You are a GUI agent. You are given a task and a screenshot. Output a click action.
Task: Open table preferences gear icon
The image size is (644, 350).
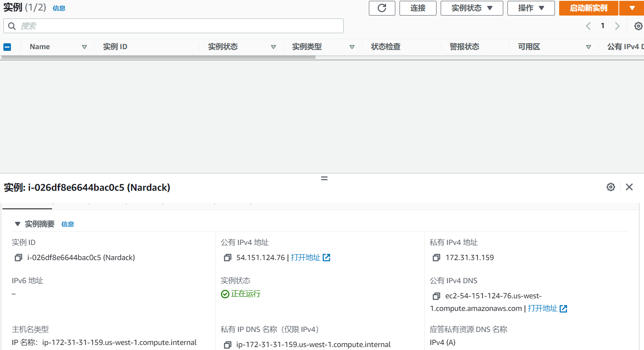pyautogui.click(x=638, y=26)
